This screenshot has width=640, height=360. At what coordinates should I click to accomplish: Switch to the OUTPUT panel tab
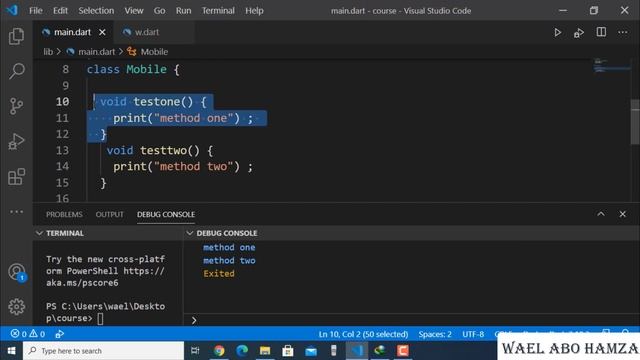(x=109, y=214)
